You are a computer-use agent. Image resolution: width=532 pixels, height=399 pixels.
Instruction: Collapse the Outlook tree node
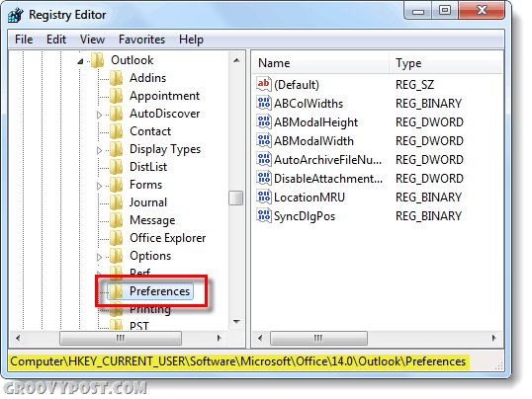(x=80, y=61)
